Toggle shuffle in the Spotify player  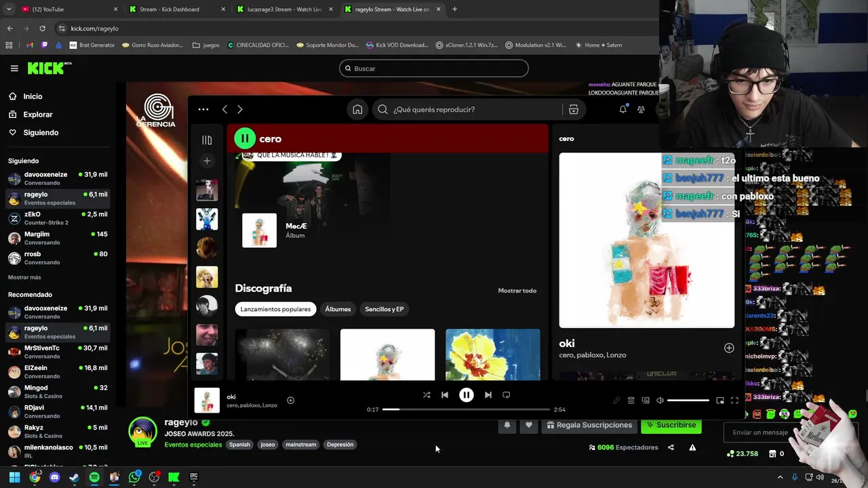(427, 395)
